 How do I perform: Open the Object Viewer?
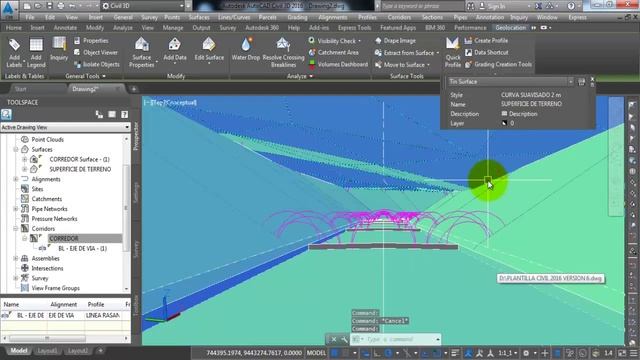click(96, 52)
